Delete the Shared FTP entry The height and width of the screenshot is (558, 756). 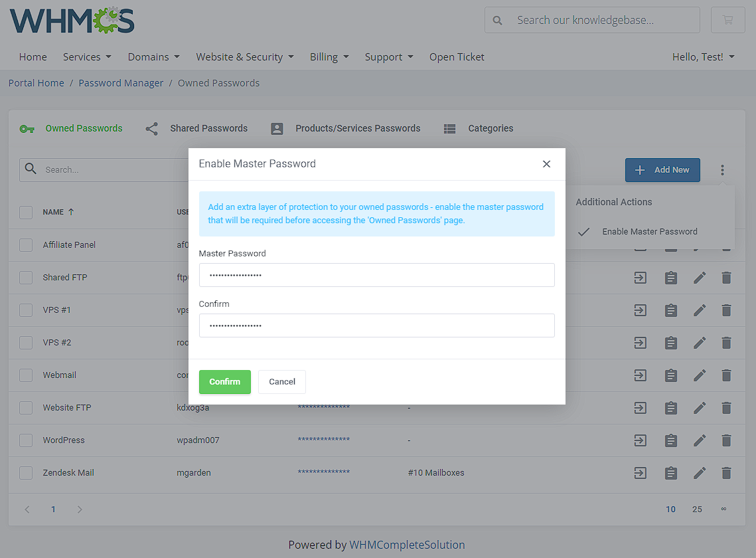click(x=726, y=278)
